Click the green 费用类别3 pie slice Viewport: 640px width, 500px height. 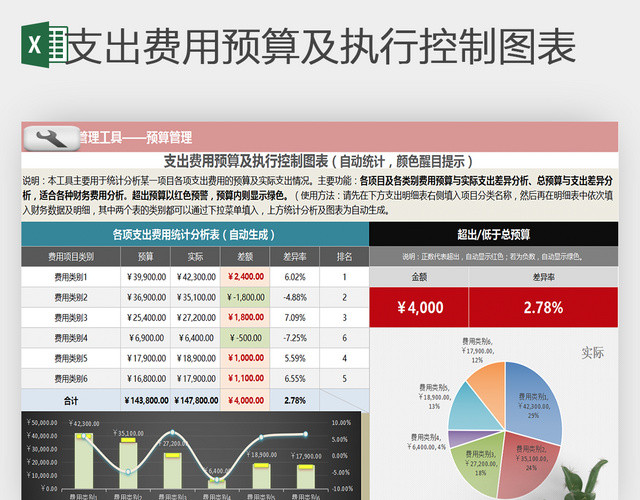tap(478, 463)
